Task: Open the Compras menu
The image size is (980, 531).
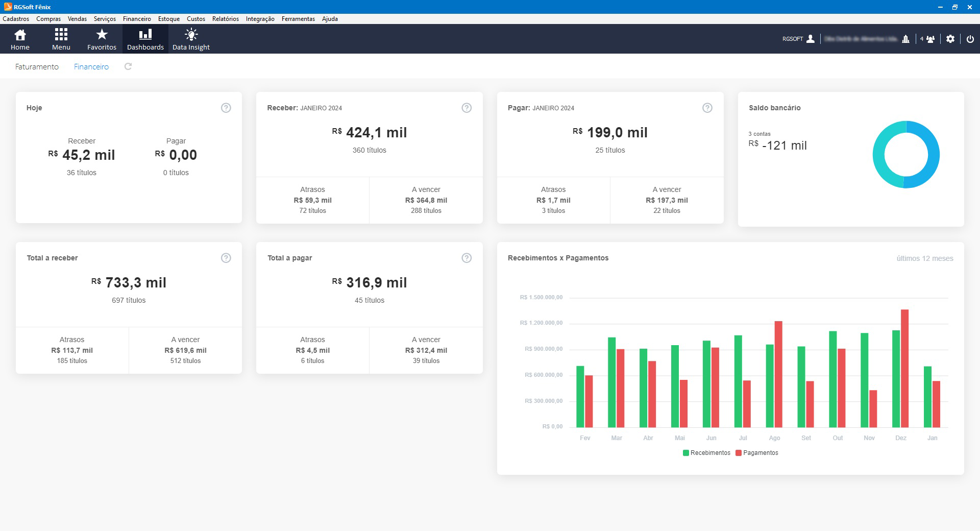Action: (x=48, y=19)
